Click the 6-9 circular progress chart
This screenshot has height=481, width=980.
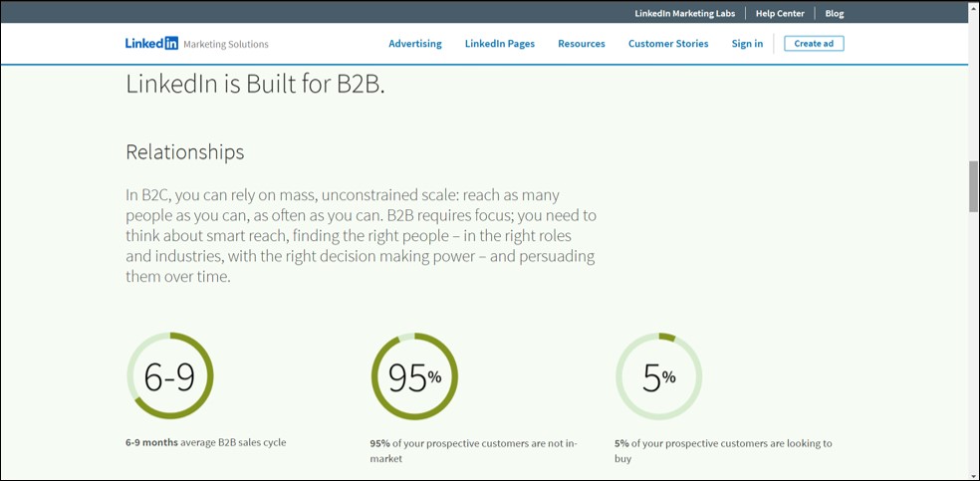[x=170, y=376]
